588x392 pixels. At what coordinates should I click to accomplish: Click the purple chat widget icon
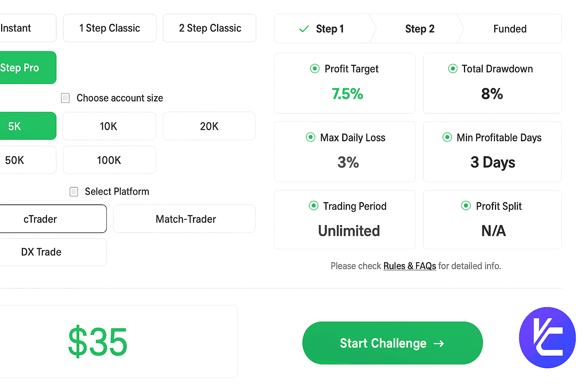547,338
